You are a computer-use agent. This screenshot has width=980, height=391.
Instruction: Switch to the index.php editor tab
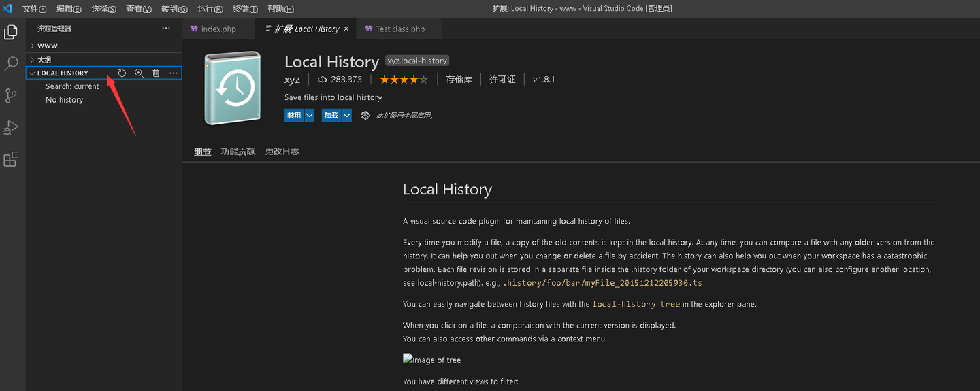point(218,29)
